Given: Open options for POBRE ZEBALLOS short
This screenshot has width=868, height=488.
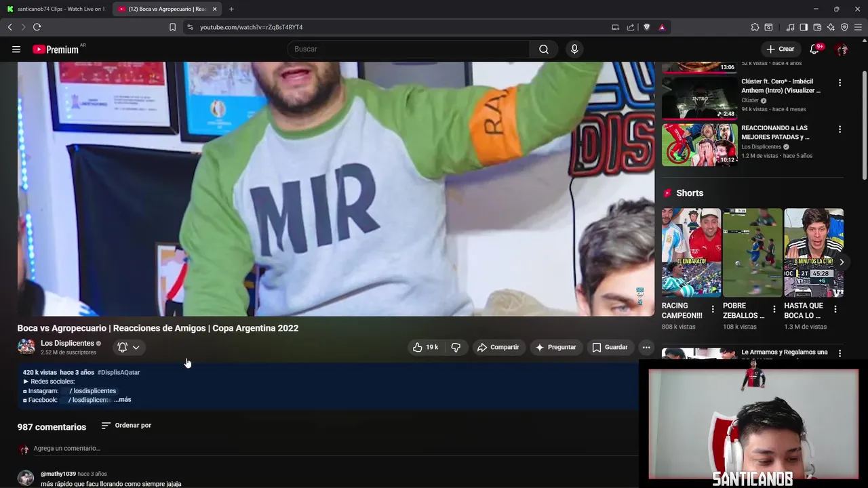Looking at the screenshot, I should click(x=774, y=309).
